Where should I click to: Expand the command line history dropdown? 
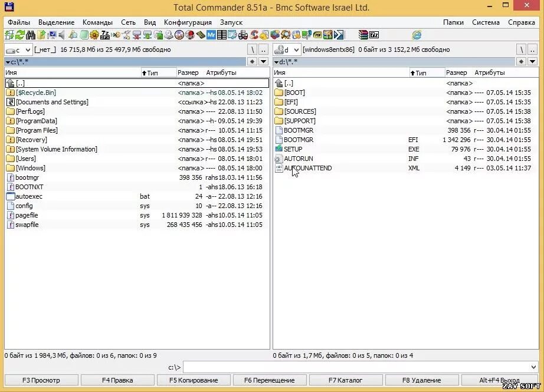click(x=533, y=367)
